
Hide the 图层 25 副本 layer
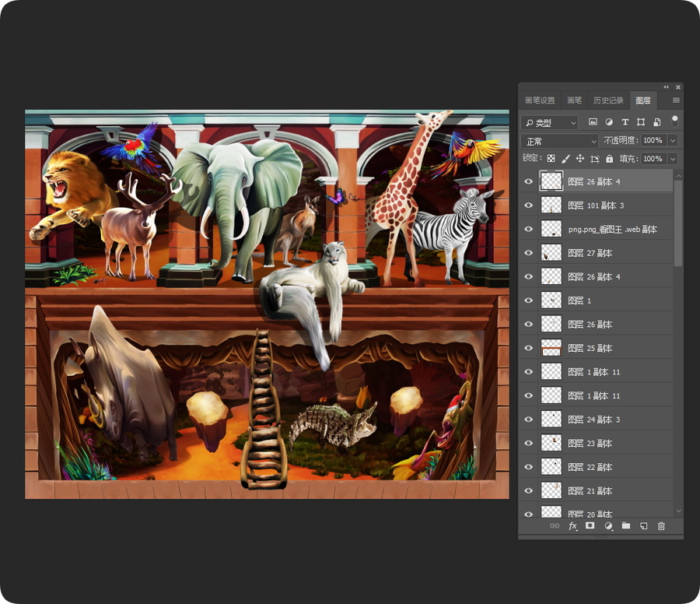[529, 348]
